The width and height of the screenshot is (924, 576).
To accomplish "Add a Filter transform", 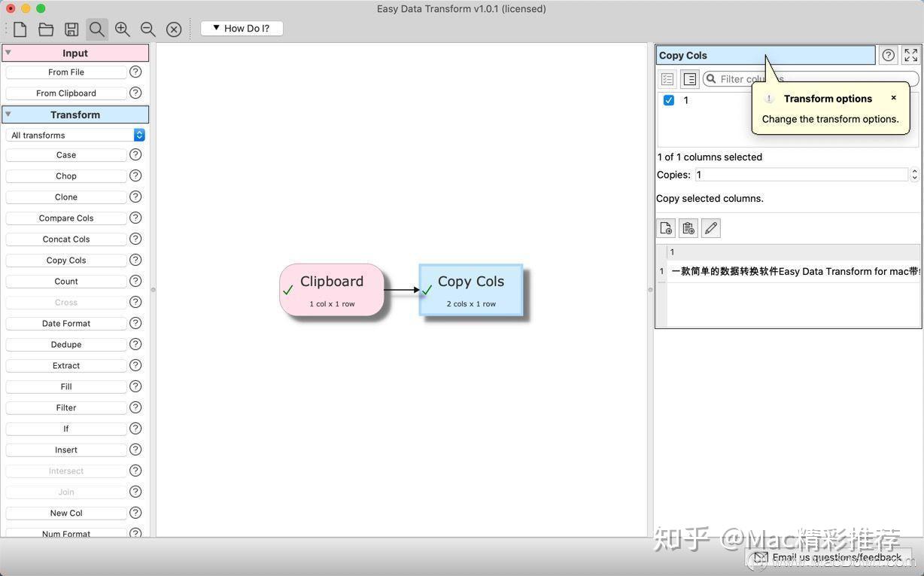I will click(x=66, y=408).
